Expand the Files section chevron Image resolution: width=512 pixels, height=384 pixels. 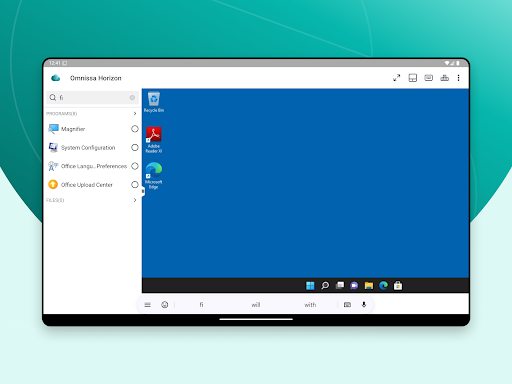pos(135,200)
